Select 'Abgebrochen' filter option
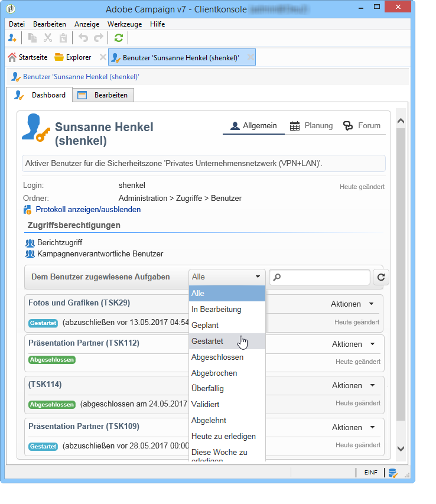Viewport: 436px width, 504px height. tap(227, 373)
